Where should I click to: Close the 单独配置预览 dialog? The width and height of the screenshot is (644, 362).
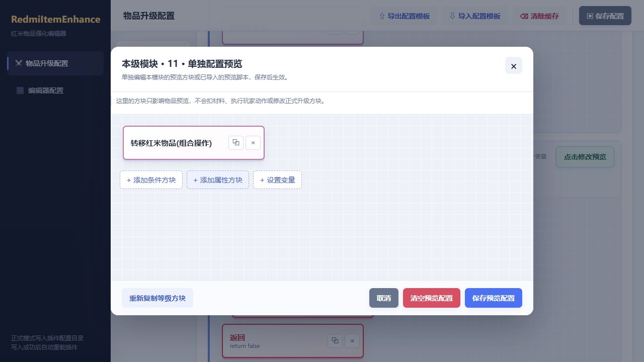tap(514, 66)
